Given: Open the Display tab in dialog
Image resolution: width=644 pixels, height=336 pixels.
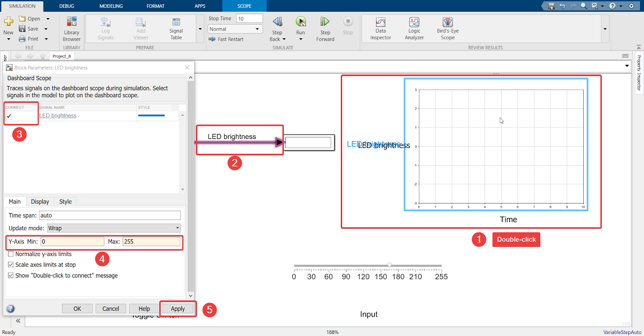Looking at the screenshot, I should click(40, 201).
